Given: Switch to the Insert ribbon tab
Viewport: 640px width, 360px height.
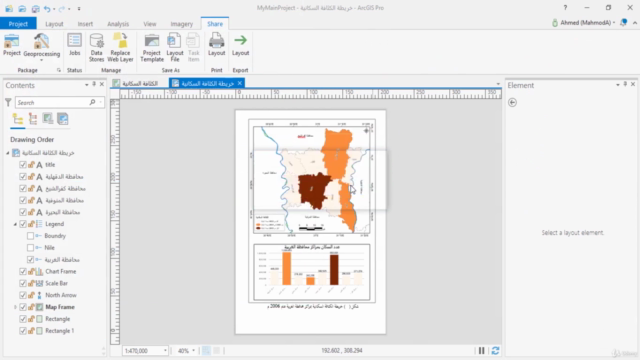Looking at the screenshot, I should 85,24.
